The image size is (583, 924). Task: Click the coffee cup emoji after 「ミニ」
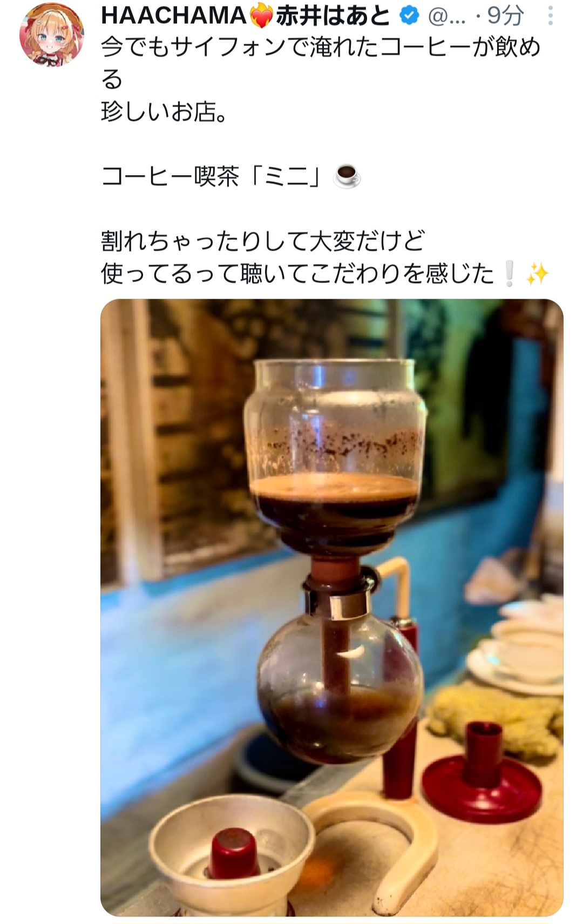click(x=347, y=176)
